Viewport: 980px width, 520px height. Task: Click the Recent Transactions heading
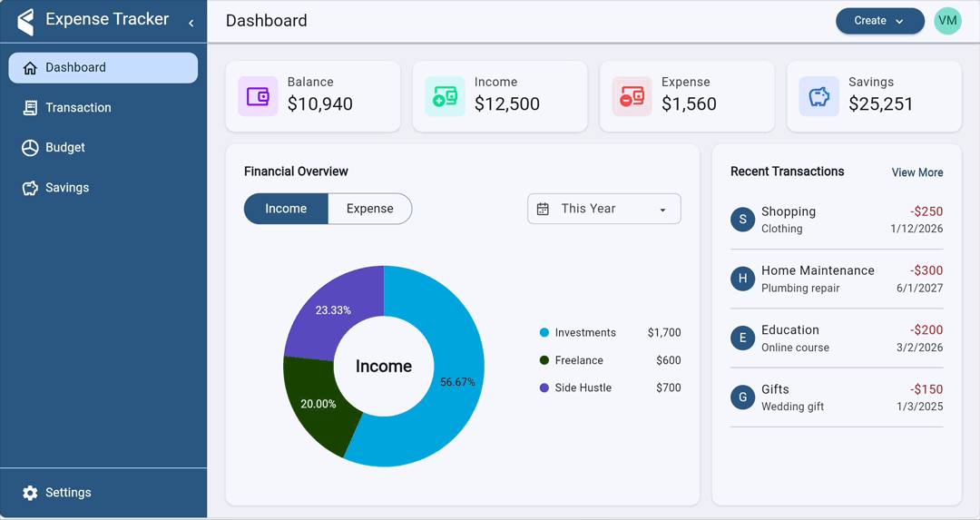(x=788, y=172)
